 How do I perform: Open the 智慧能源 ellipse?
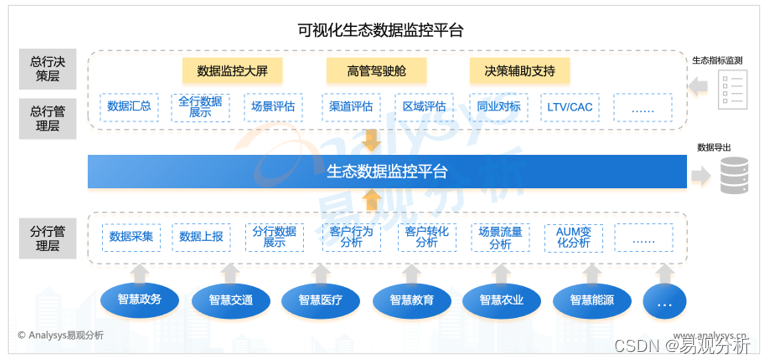(x=592, y=300)
